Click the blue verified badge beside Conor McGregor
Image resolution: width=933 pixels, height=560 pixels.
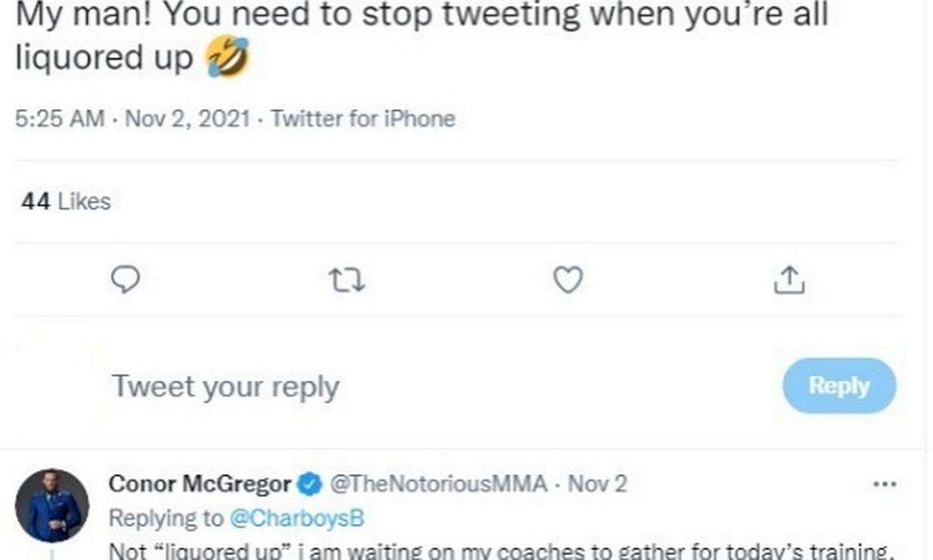(x=309, y=484)
